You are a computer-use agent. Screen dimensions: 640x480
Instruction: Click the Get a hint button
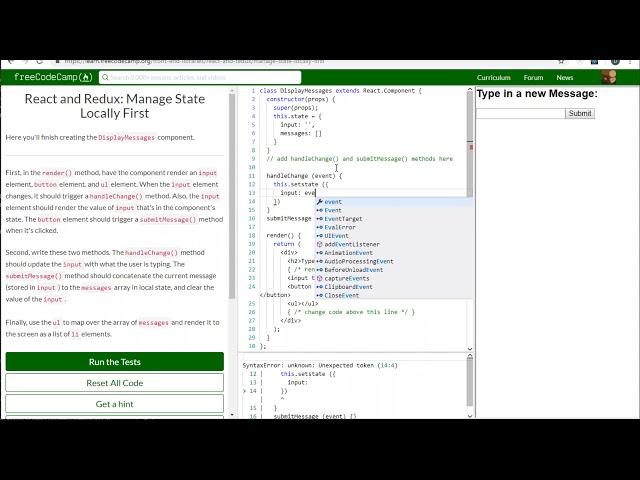point(114,404)
